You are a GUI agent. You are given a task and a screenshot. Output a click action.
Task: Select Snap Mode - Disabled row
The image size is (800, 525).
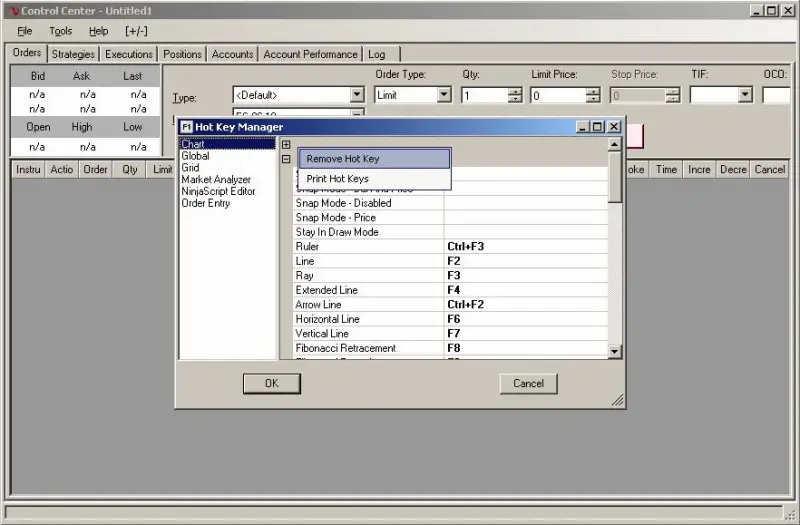click(451, 203)
